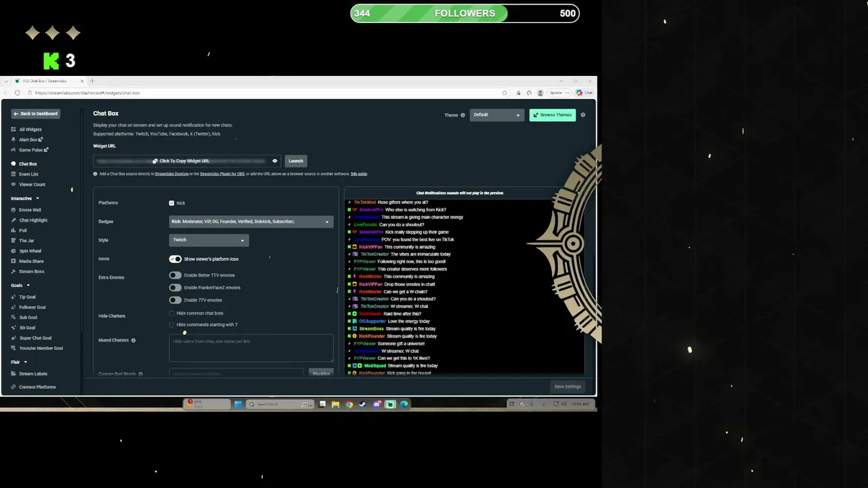Screen dimensions: 868x488
Task: Click the Game Pulse icon
Action: click(x=13, y=150)
